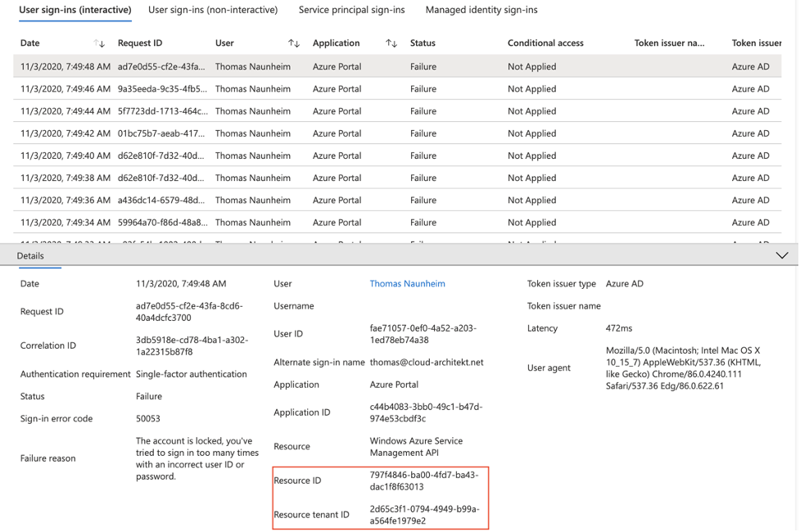Click request ID 9a35eeda-9c35-4fb5... cell
Image resolution: width=800 pixels, height=532 pixels.
pyautogui.click(x=162, y=88)
